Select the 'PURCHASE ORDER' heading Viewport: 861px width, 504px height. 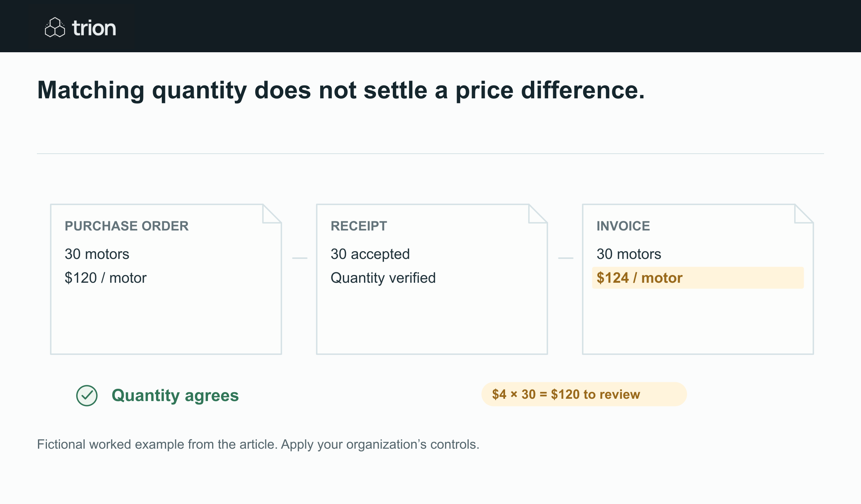pos(126,226)
